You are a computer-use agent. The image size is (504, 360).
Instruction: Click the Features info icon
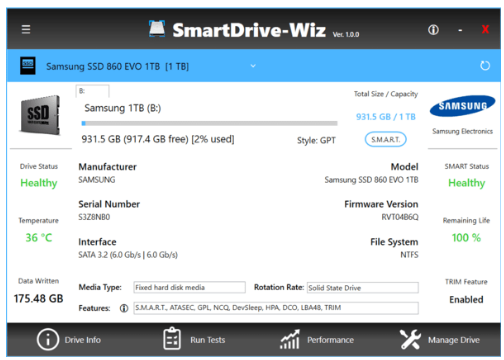point(124,308)
